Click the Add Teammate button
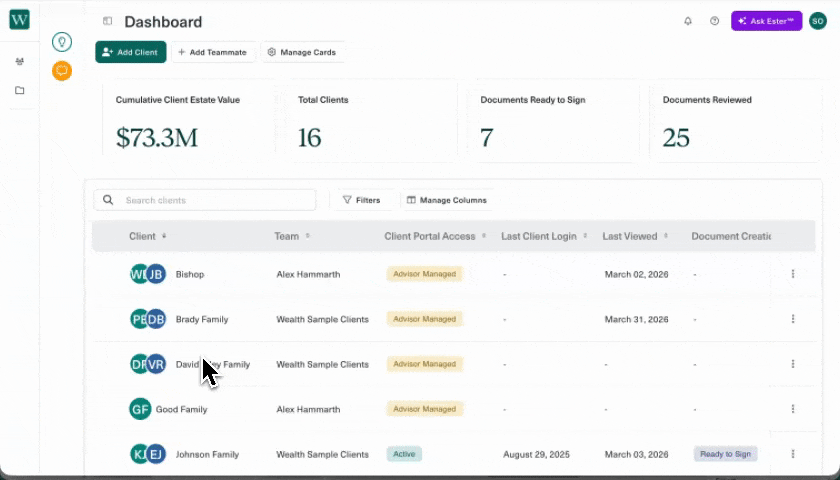This screenshot has width=840, height=480. pyautogui.click(x=212, y=52)
